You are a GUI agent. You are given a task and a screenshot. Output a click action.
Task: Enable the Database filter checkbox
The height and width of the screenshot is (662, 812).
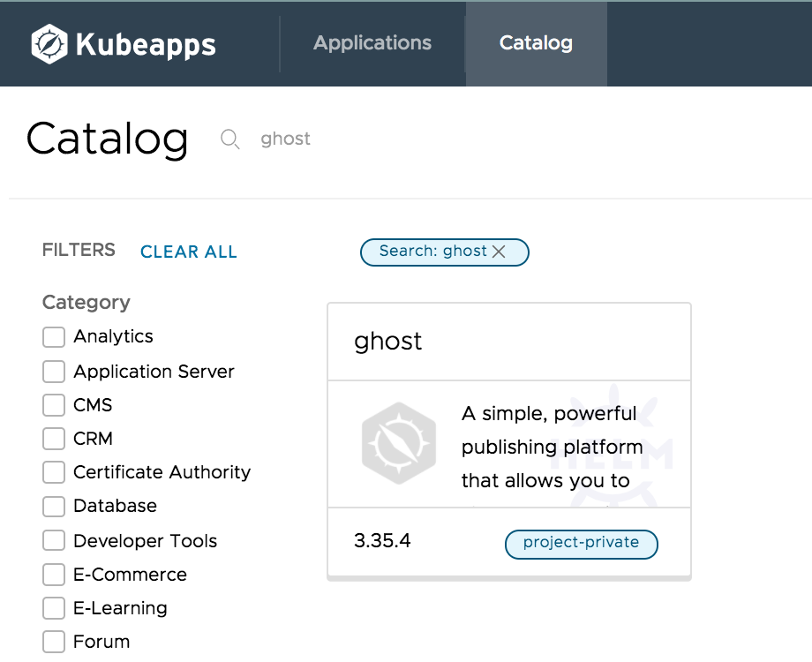pos(54,507)
